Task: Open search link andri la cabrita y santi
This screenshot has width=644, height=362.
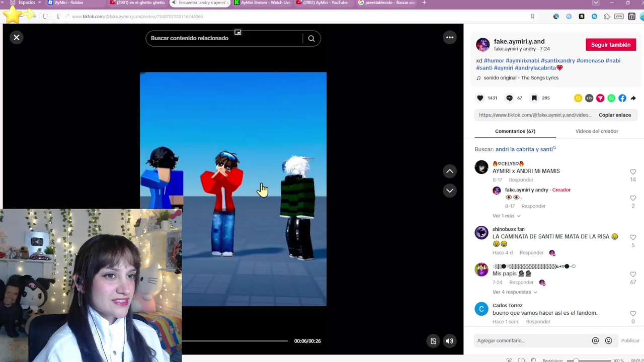Action: pyautogui.click(x=525, y=149)
